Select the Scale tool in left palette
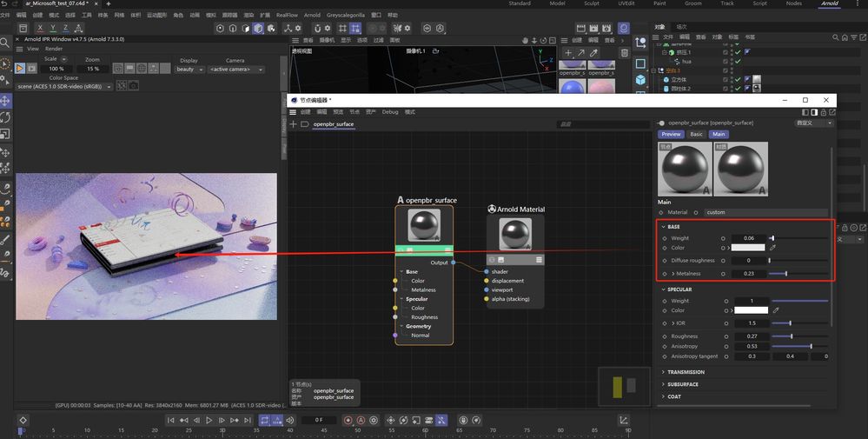The width and height of the screenshot is (868, 439). [x=5, y=134]
